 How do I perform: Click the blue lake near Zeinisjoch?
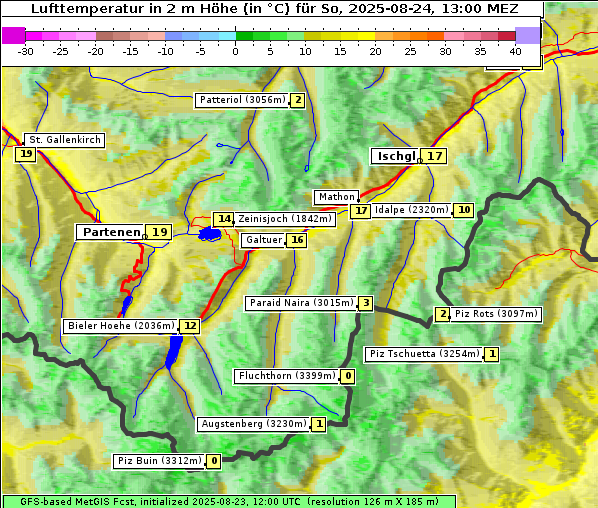tap(210, 233)
